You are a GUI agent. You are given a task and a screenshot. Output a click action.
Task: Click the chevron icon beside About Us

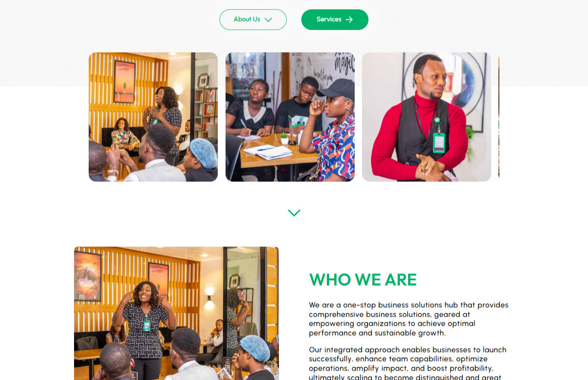[x=268, y=20]
